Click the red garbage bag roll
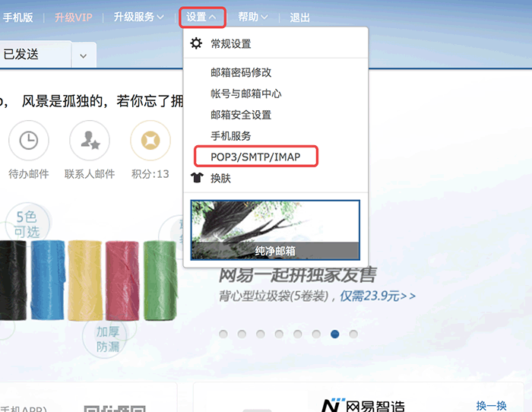Image resolution: width=532 pixels, height=412 pixels. [x=122, y=280]
